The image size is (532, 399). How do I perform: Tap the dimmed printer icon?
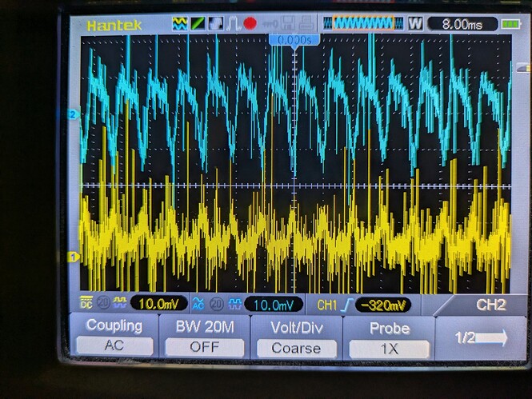point(306,24)
